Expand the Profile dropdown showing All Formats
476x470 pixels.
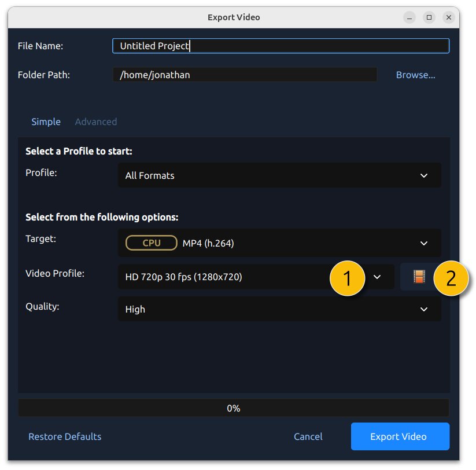pos(279,175)
